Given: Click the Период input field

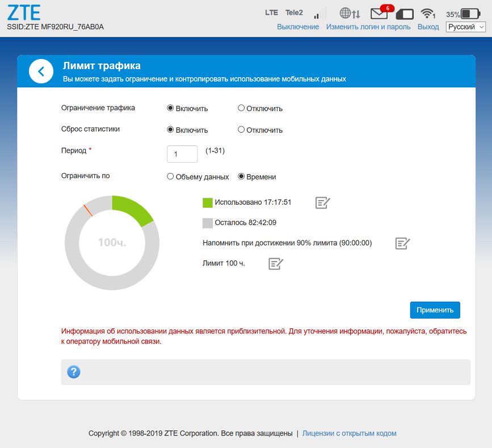Looking at the screenshot, I should coord(182,154).
